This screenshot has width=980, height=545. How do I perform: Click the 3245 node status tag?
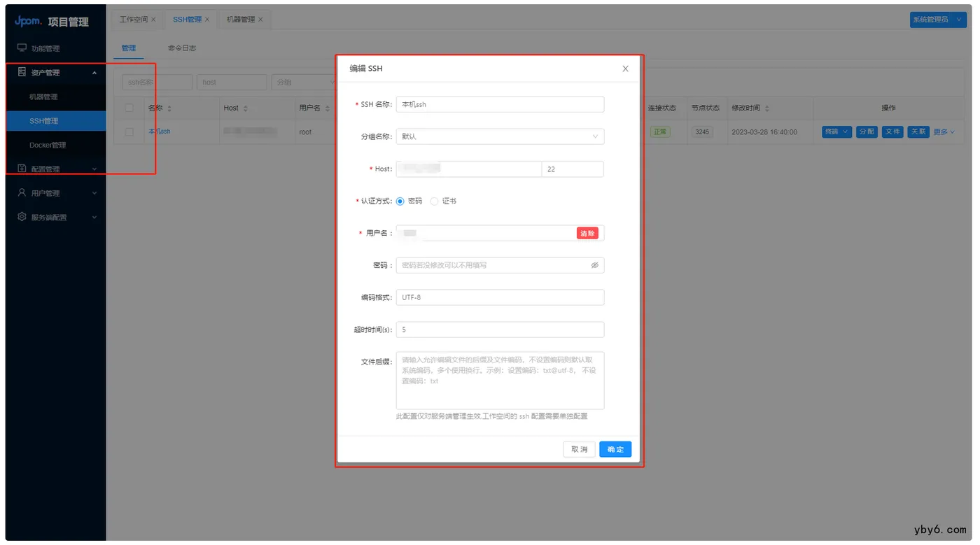[702, 132]
